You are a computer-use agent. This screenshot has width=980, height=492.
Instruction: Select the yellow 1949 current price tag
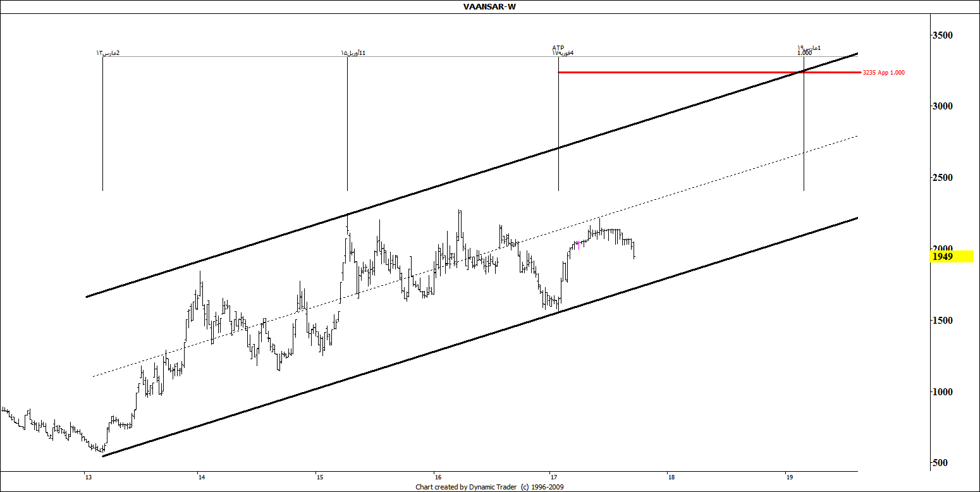click(951, 257)
